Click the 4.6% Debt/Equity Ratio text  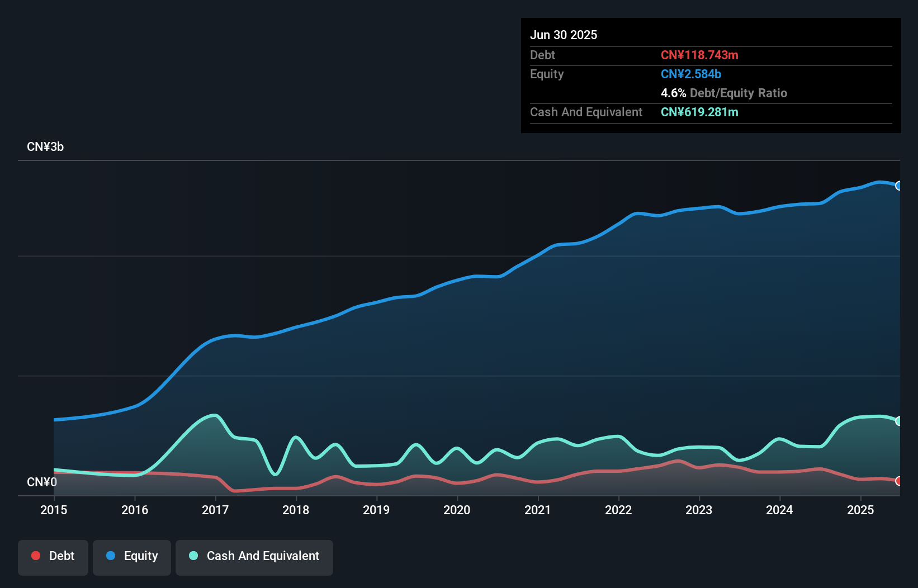click(723, 93)
